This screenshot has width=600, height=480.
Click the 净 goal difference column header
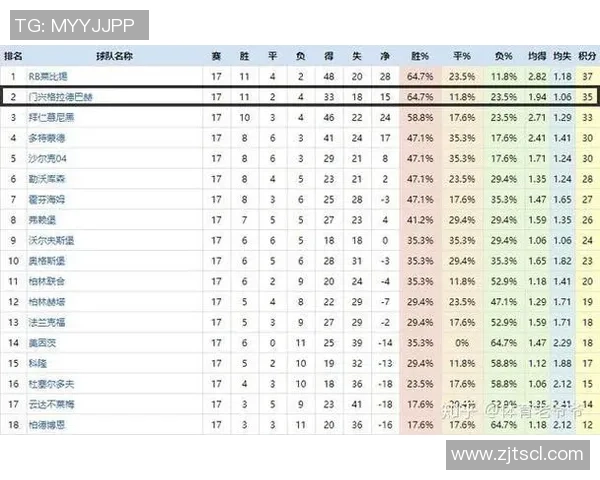coord(385,56)
